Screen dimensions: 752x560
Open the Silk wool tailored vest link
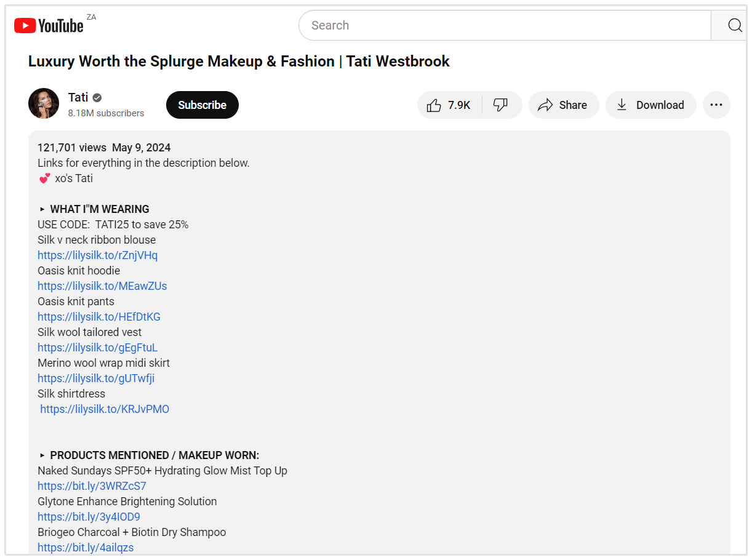tap(97, 348)
